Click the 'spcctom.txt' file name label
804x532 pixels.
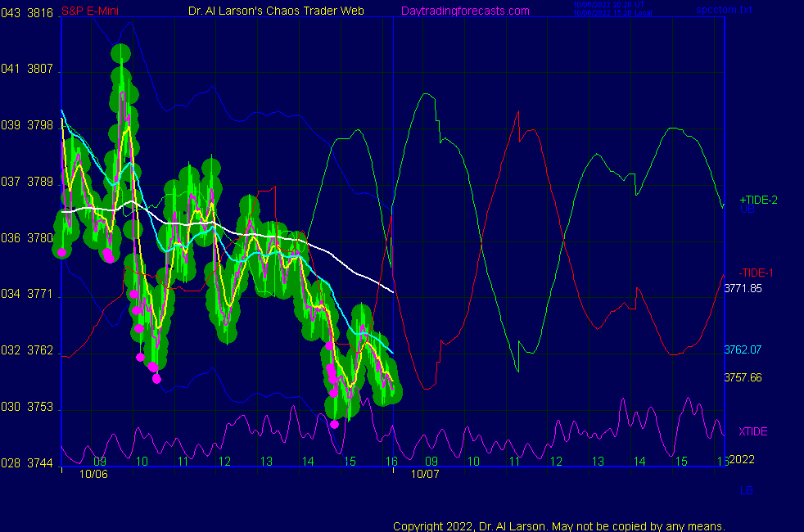click(x=724, y=10)
